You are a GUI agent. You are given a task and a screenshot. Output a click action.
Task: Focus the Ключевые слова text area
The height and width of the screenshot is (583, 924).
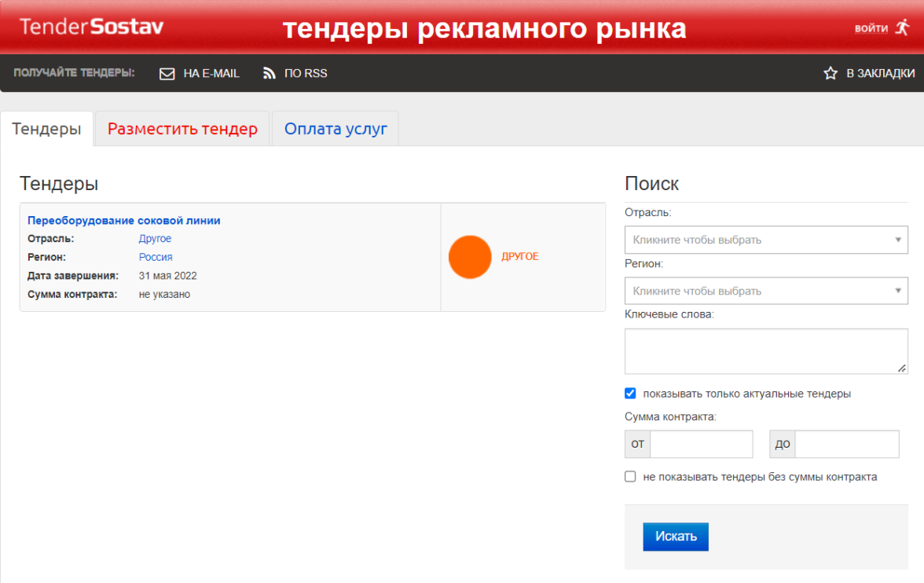click(x=766, y=351)
